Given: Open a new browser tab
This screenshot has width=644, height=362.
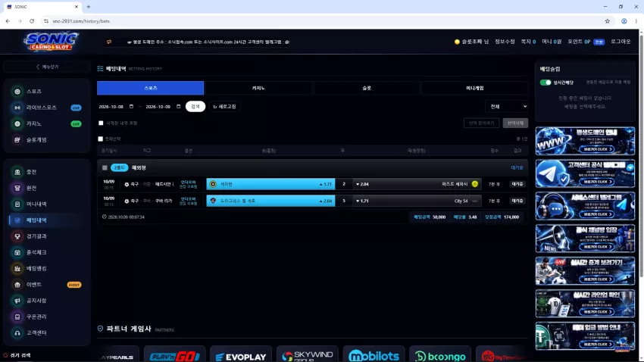Looking at the screenshot, I should point(89,7).
